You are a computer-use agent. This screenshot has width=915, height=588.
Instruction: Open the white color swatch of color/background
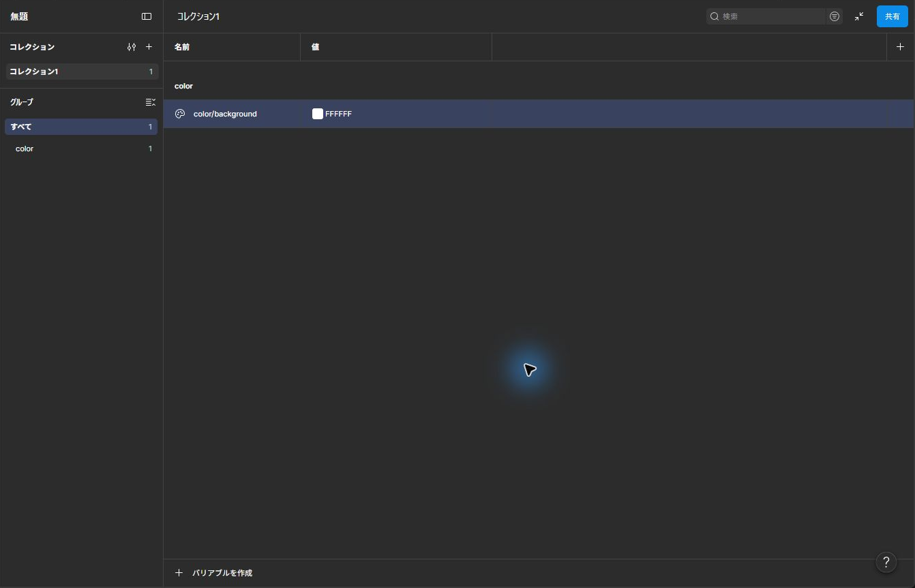pos(318,114)
